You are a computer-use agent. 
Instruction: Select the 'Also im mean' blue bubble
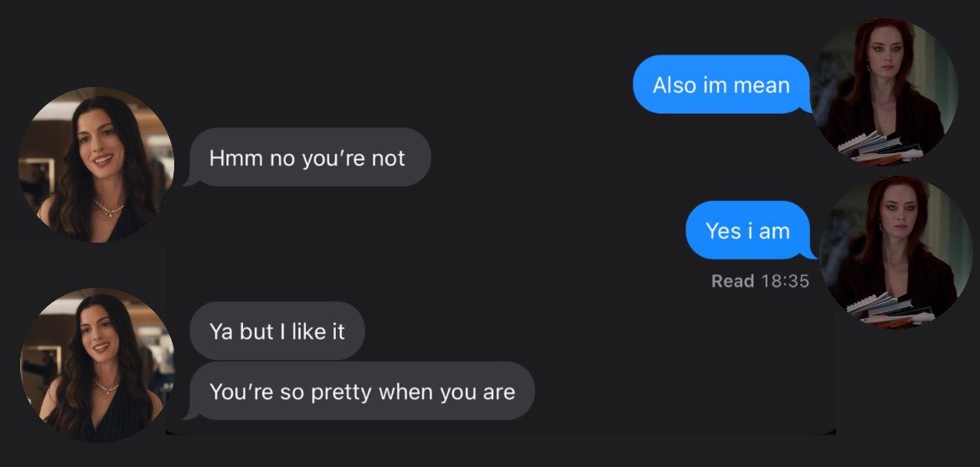[x=722, y=85]
